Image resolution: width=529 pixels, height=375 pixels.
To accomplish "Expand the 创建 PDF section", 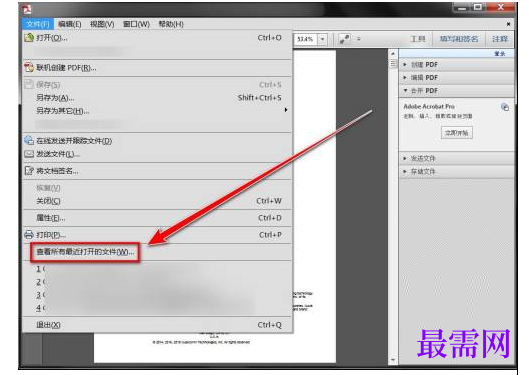I will [457, 64].
